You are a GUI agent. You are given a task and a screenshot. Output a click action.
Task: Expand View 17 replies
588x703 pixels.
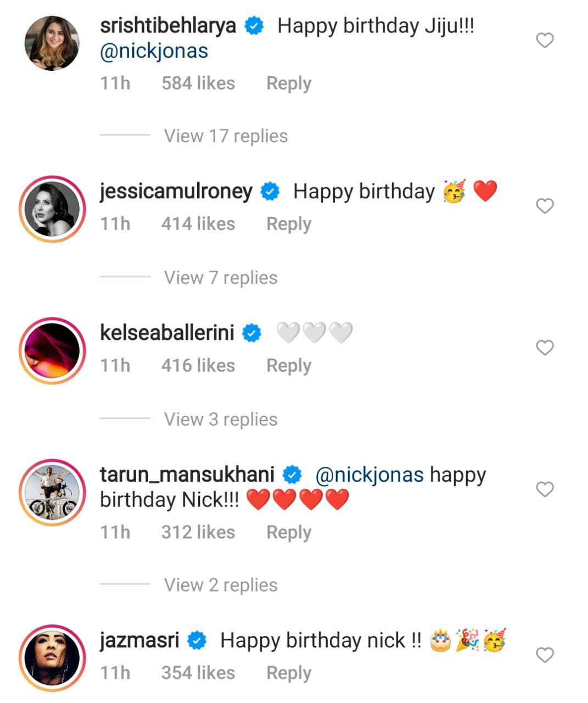tap(226, 136)
